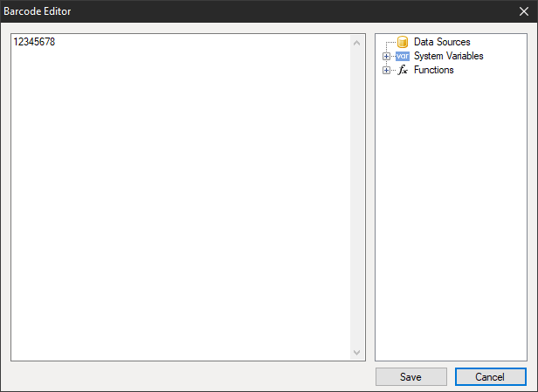Screen dimensions: 538x392
Task: Click the middle of the editor scrollbar track
Action: click(x=356, y=196)
